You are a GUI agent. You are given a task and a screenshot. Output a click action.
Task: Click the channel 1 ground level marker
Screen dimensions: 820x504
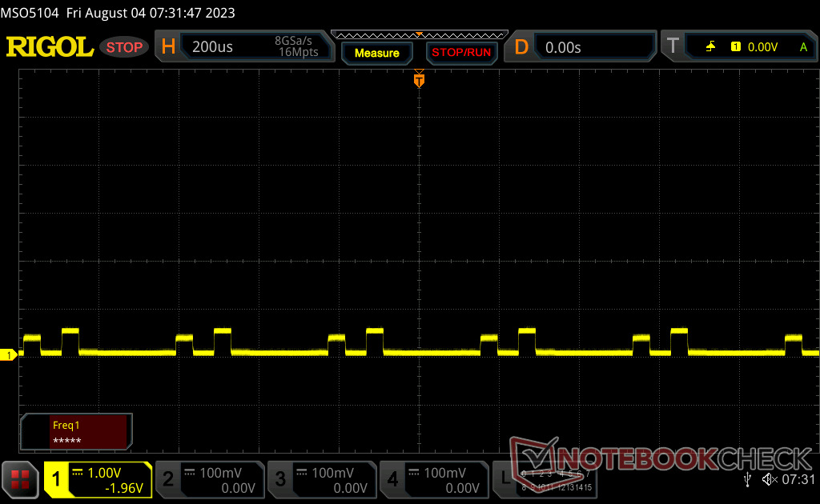coord(8,355)
